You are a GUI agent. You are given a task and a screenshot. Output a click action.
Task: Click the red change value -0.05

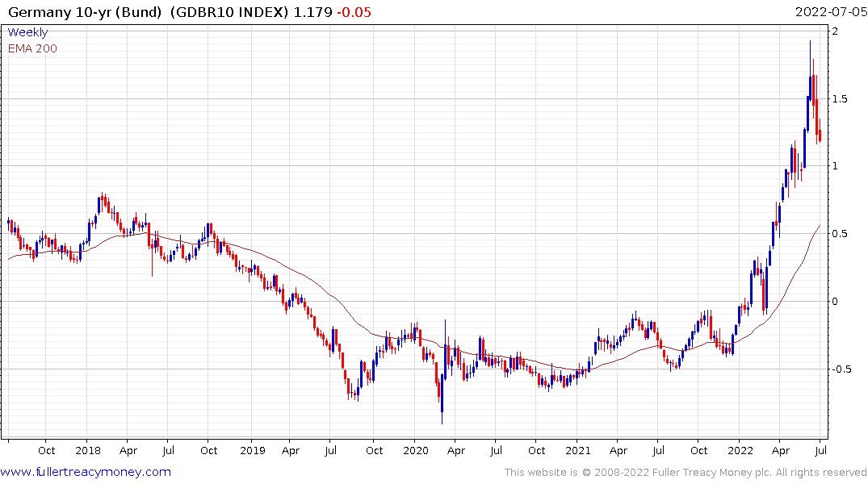354,12
